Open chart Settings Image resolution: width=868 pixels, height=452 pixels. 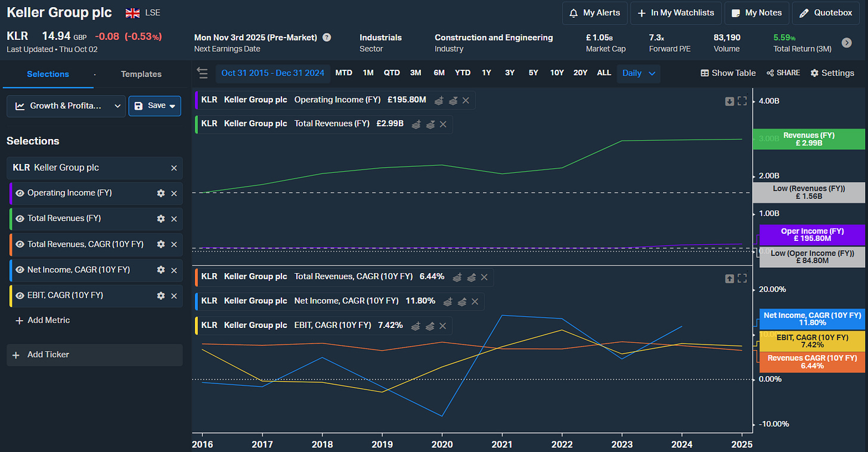(832, 73)
